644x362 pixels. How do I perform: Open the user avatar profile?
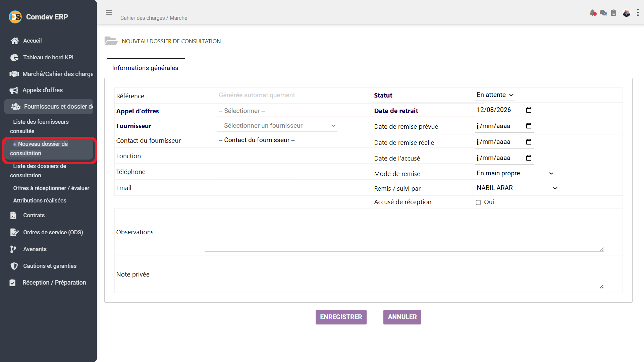coord(627,13)
